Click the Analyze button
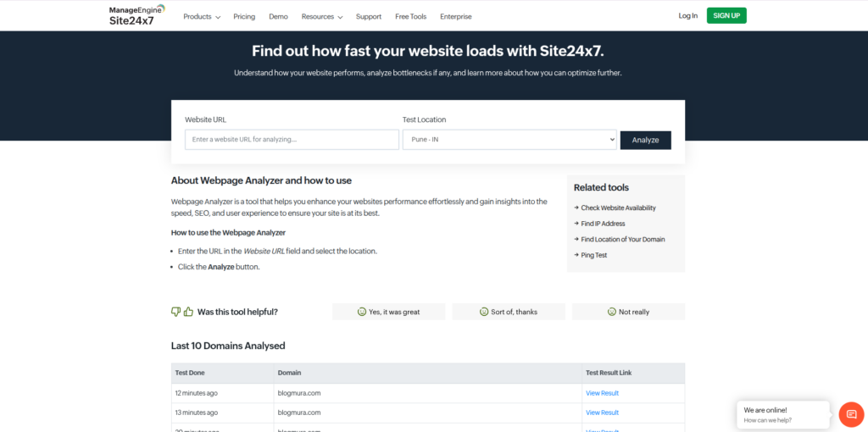Image resolution: width=868 pixels, height=432 pixels. point(645,140)
